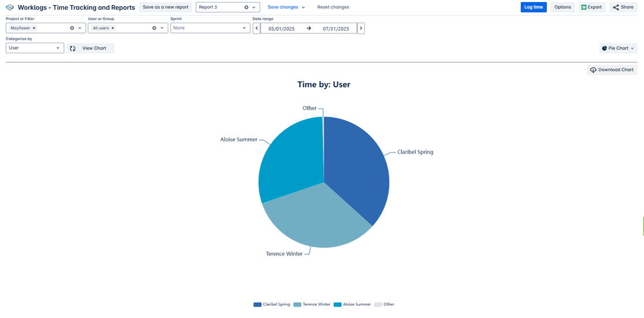Toggle the Claribel Spring legend swatch

[x=257, y=304]
